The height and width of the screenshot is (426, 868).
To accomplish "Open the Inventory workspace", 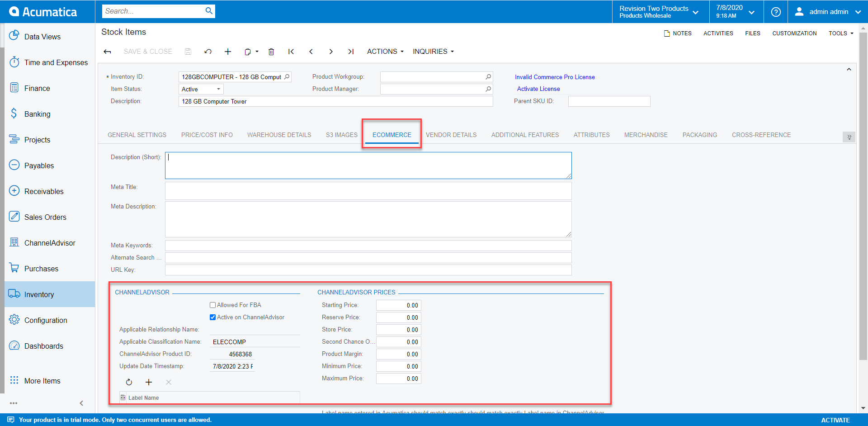I will click(x=50, y=294).
